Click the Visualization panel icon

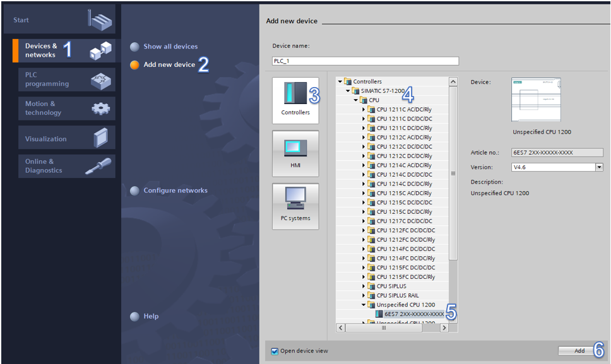100,138
